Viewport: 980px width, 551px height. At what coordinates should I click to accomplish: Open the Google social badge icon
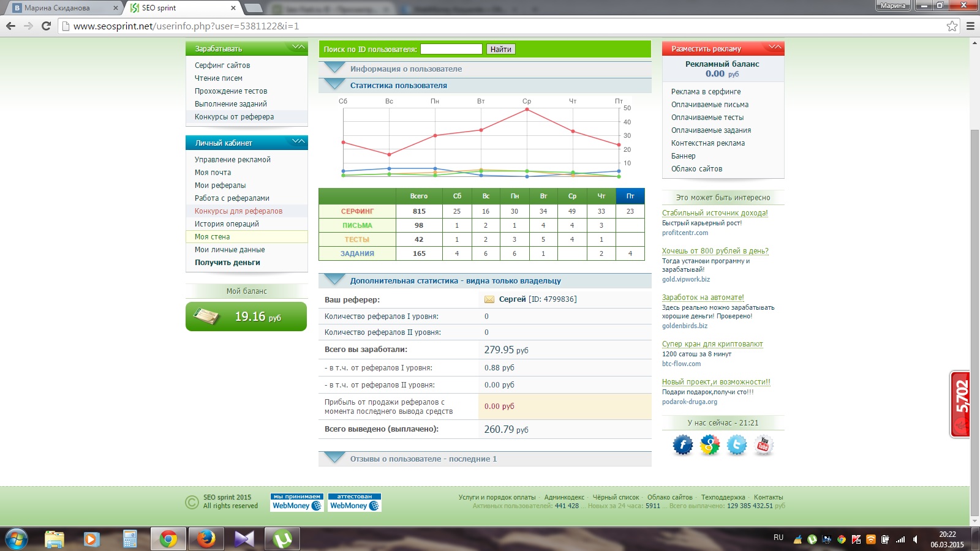(709, 445)
